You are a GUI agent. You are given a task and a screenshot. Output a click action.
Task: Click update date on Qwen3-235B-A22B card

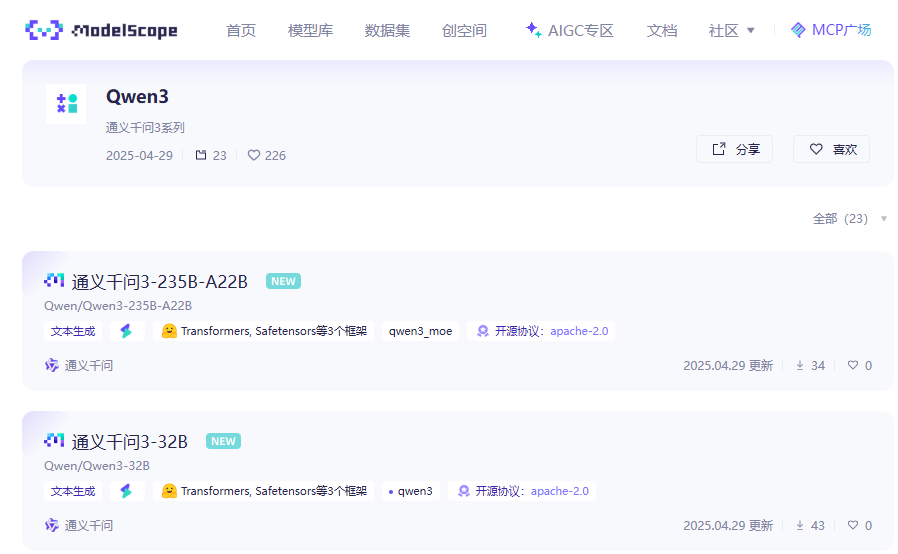coord(728,366)
